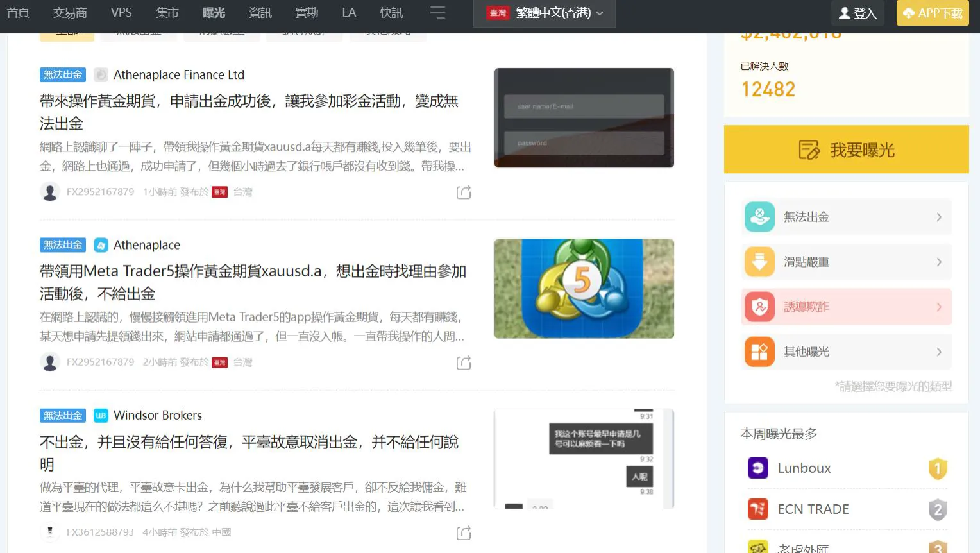Open Athenaplace Finance Ltd broker link
The height and width of the screenshot is (553, 980).
tap(179, 75)
